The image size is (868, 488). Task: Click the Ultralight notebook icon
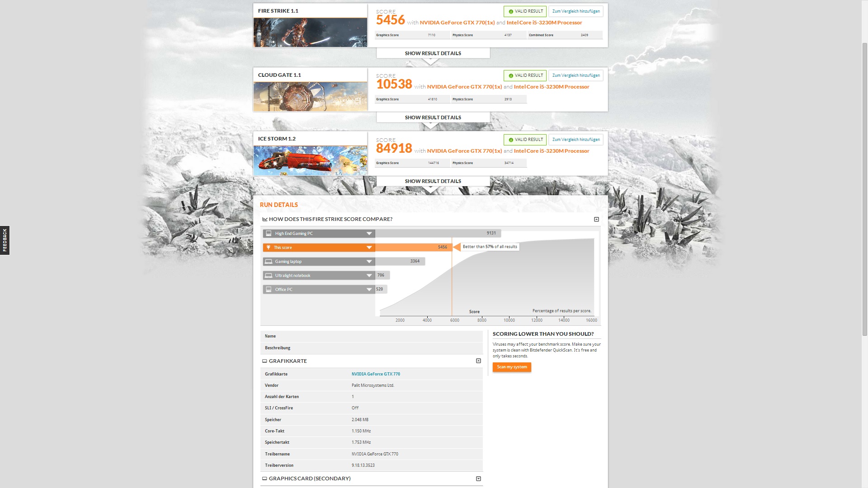pos(269,276)
